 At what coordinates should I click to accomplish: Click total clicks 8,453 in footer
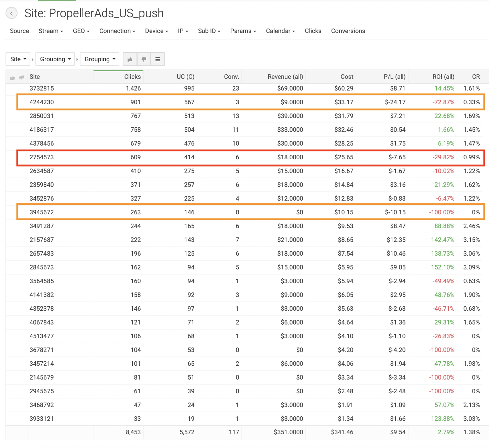point(133,432)
